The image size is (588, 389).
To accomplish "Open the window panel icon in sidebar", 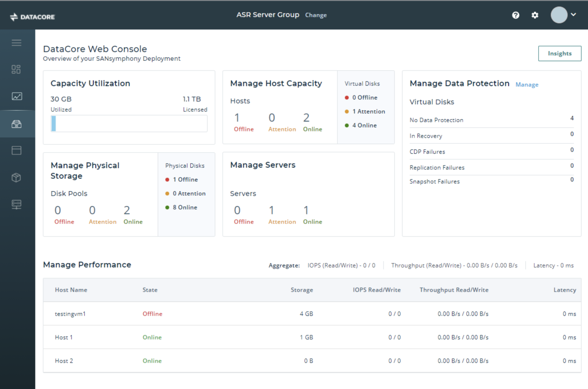I will pyautogui.click(x=16, y=150).
